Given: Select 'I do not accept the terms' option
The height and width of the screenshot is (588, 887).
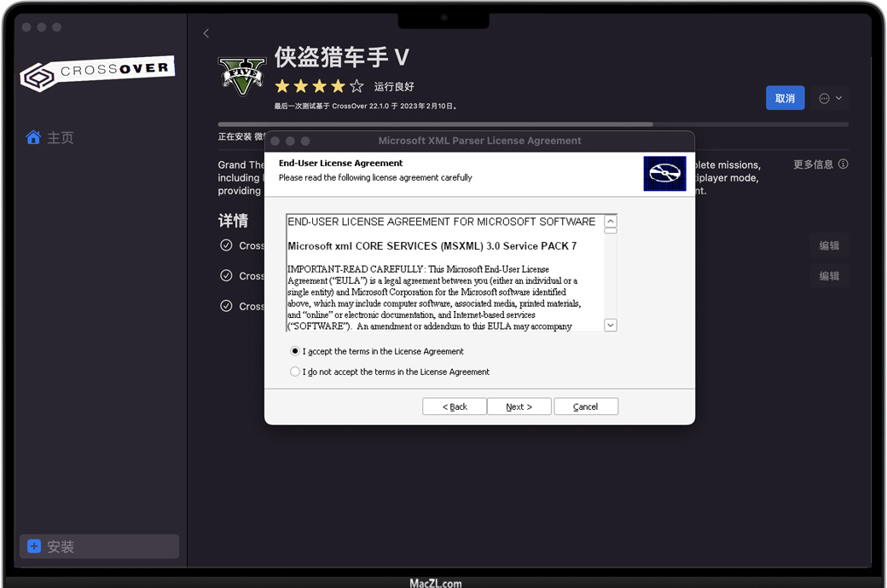Looking at the screenshot, I should click(295, 372).
